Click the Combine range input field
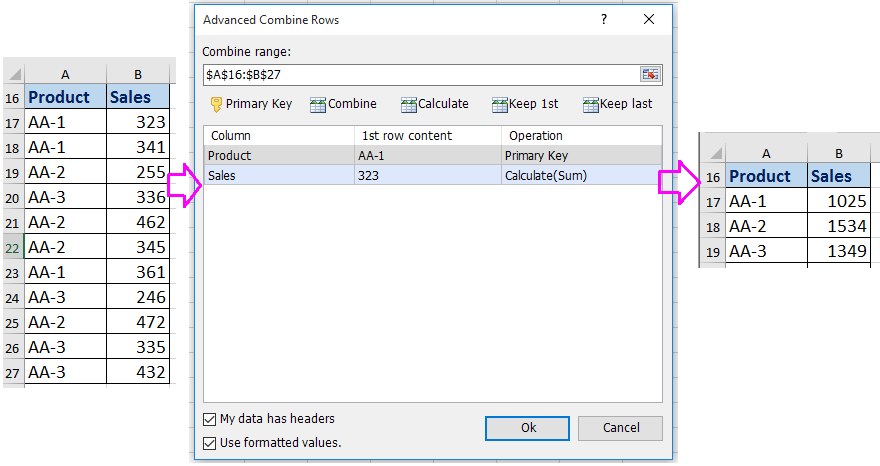This screenshot has width=880, height=466. coord(420,75)
